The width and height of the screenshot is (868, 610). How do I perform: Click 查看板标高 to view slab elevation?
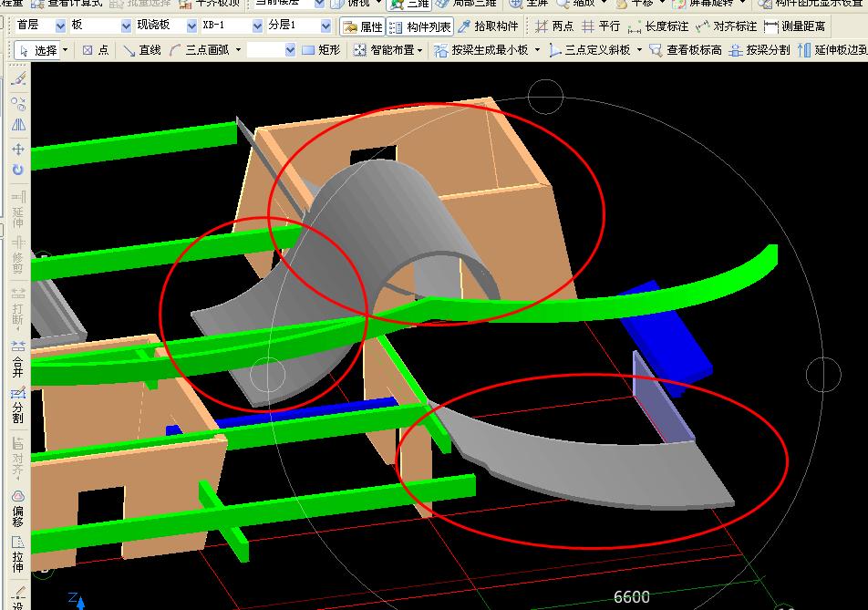coord(685,50)
